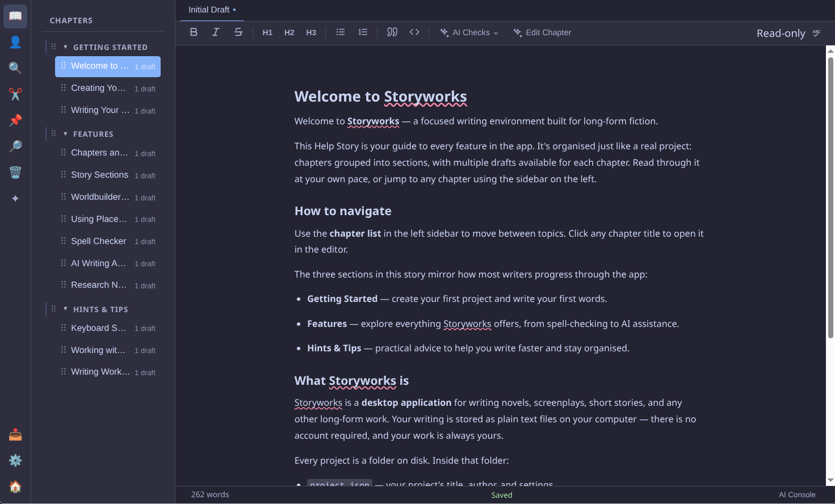Open the 'AI Writing A…' chapter
The image size is (835, 504).
[x=108, y=263]
